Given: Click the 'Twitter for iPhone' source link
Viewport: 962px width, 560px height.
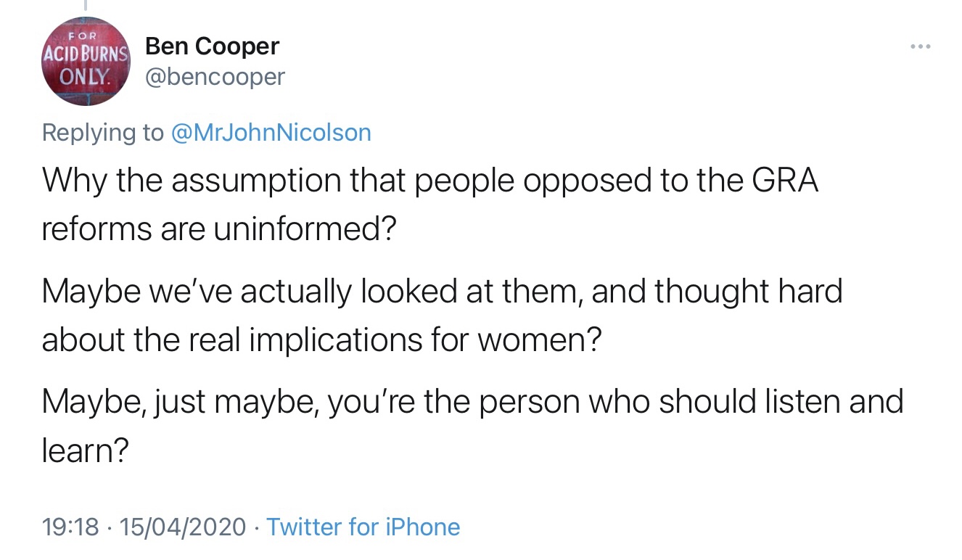Looking at the screenshot, I should pyautogui.click(x=363, y=527).
